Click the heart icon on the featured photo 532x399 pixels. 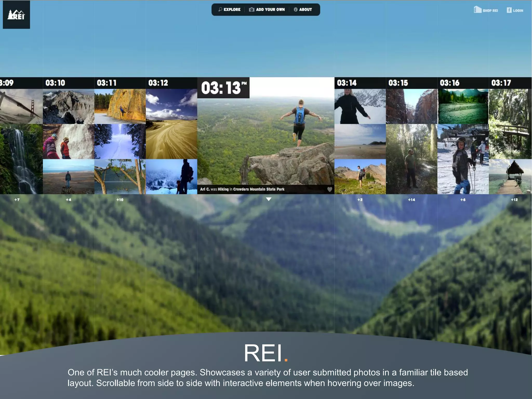pyautogui.click(x=330, y=189)
